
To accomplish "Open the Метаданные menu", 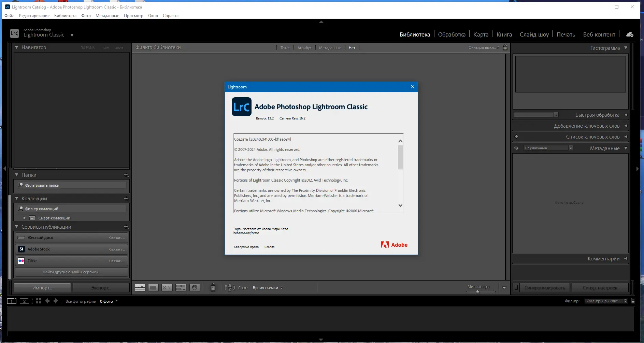I will (x=107, y=15).
